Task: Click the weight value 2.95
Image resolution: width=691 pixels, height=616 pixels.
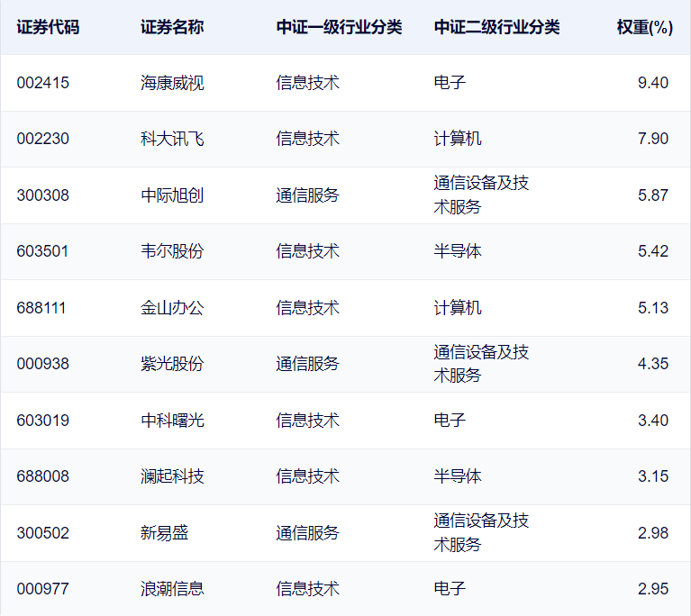Action: [653, 589]
